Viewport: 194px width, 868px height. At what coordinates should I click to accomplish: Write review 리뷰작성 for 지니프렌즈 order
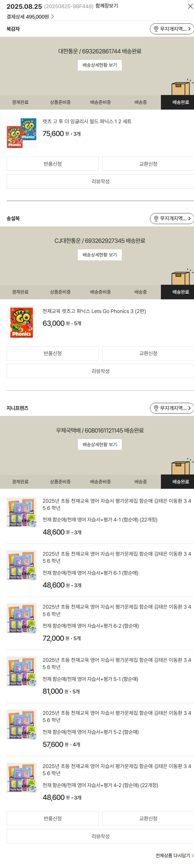[x=100, y=836]
